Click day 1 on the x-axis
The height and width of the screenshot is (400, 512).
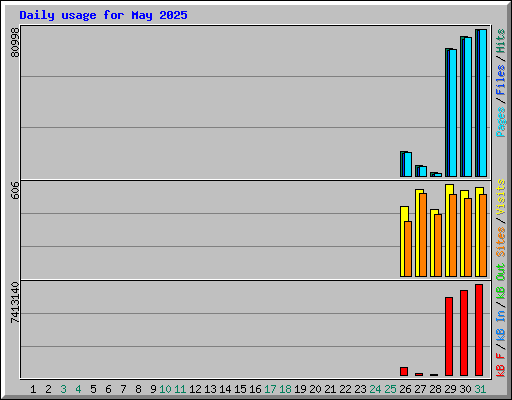[33, 389]
